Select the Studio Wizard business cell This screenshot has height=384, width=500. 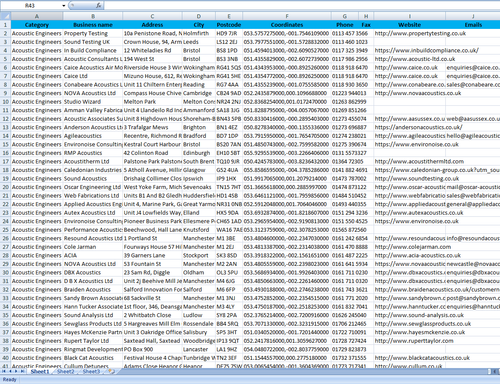click(93, 102)
